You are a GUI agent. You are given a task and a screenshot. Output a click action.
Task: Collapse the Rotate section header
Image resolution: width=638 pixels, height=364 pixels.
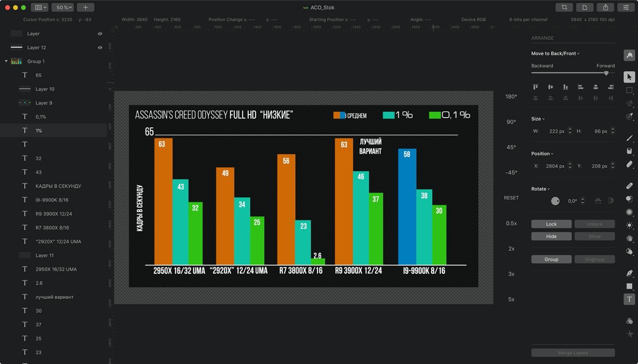pos(540,189)
